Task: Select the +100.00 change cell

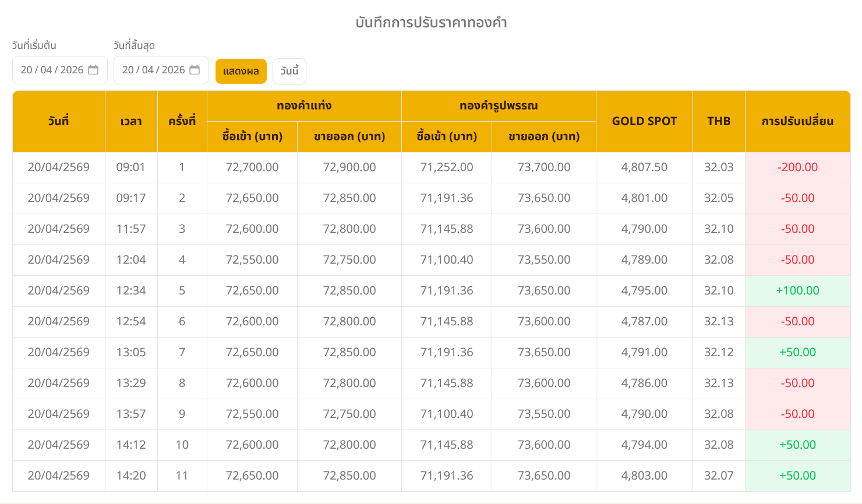Action: (x=797, y=290)
